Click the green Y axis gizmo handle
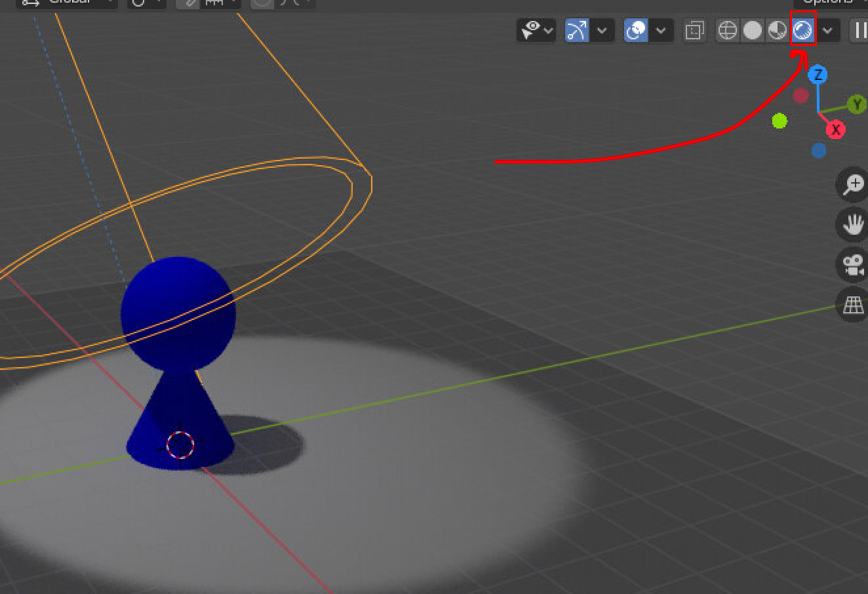This screenshot has height=594, width=868. click(856, 104)
